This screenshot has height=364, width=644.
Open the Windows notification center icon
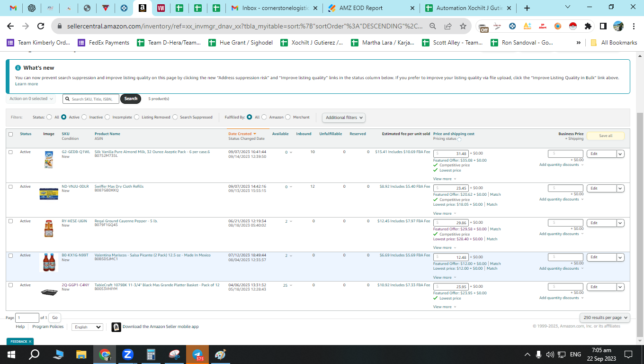click(x=628, y=354)
